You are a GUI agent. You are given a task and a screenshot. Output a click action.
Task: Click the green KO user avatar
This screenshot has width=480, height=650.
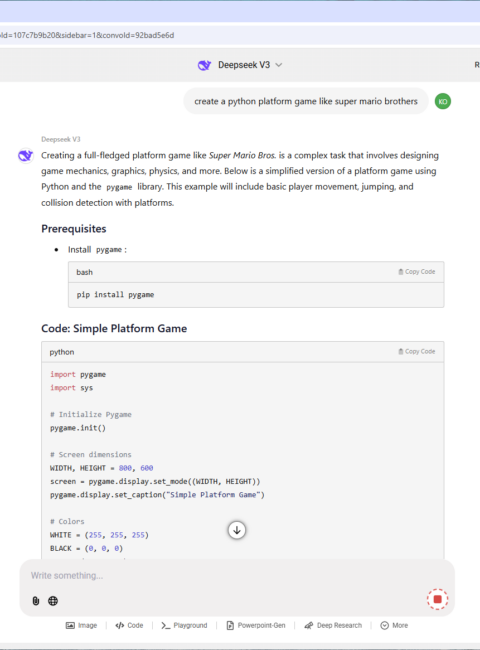[443, 102]
